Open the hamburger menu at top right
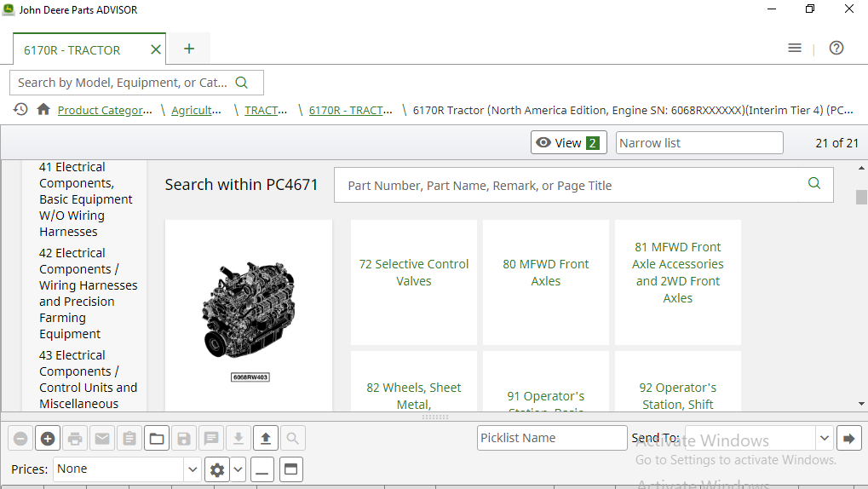The image size is (868, 489). click(795, 49)
